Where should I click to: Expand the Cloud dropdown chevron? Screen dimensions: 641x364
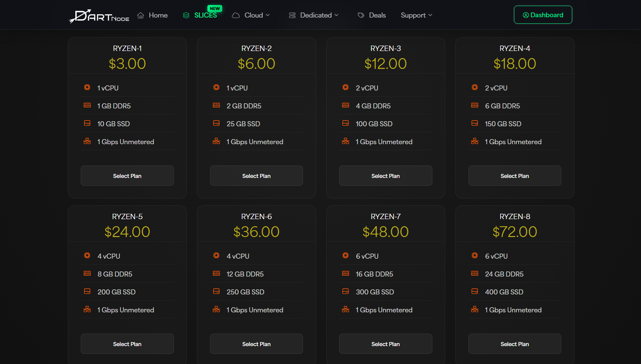pos(268,15)
